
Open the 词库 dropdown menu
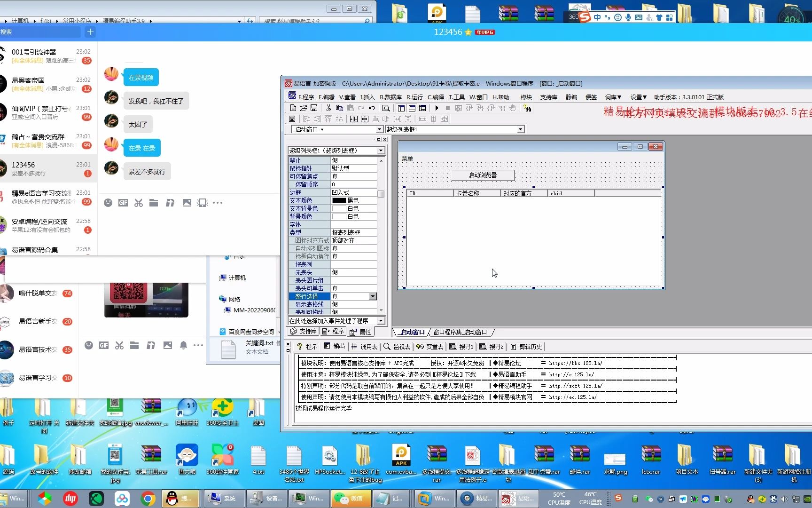pos(613,97)
